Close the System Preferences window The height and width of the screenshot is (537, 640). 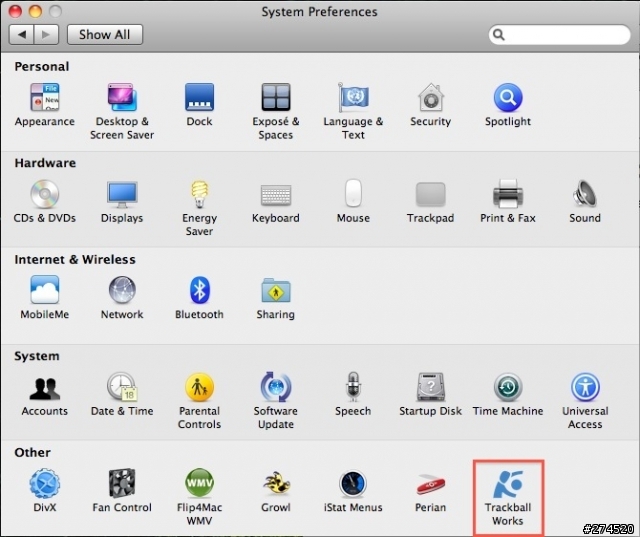point(15,11)
